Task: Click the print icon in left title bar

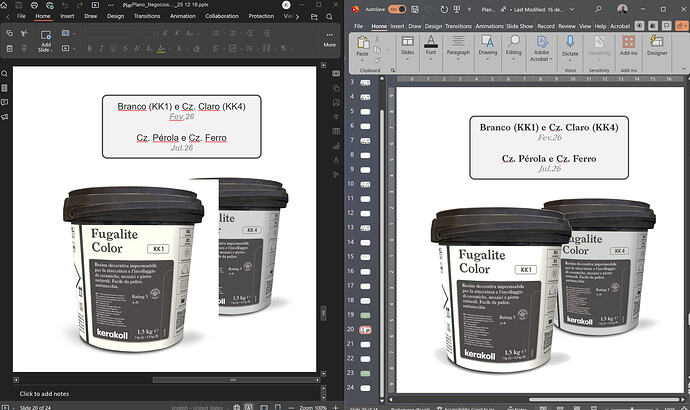Action: 34,5
